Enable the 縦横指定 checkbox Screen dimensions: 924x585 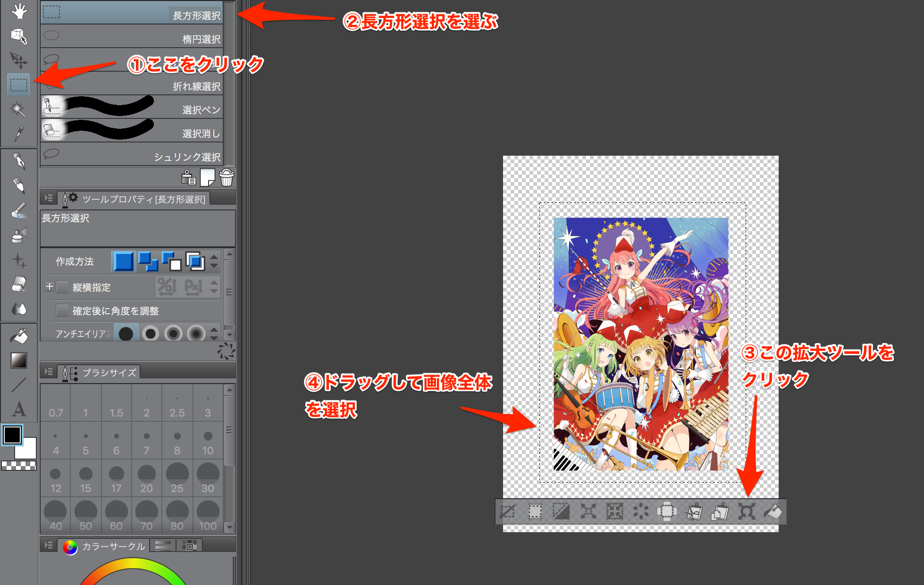click(62, 287)
